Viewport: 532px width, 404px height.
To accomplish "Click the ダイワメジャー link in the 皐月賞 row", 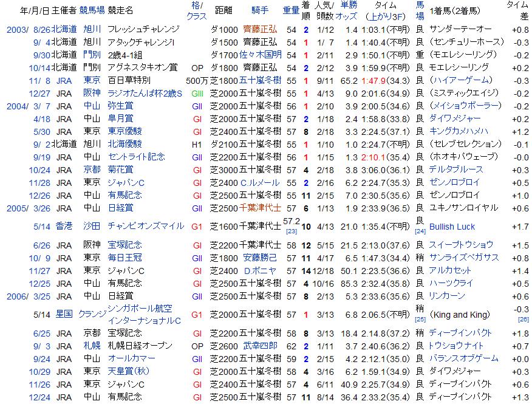I will (x=455, y=118).
